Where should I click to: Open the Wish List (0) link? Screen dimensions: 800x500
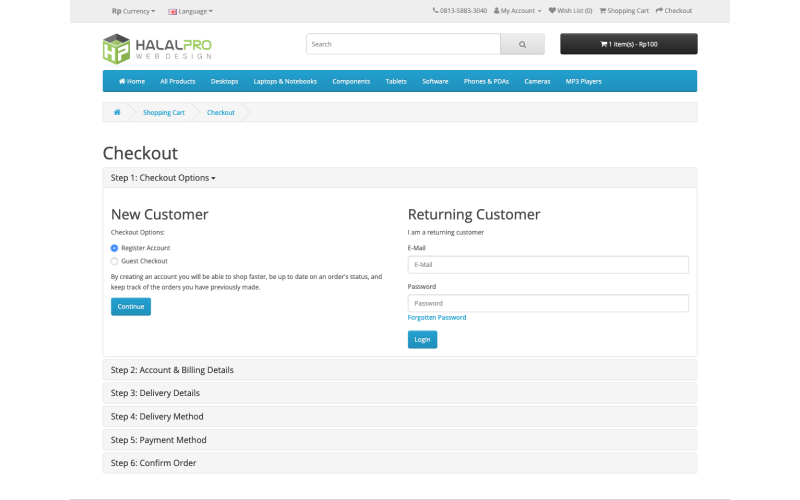coord(570,11)
